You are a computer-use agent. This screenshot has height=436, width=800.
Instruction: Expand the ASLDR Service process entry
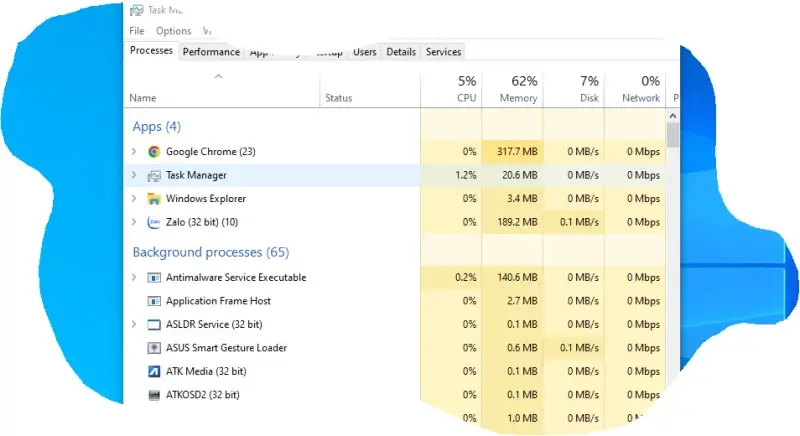point(134,325)
